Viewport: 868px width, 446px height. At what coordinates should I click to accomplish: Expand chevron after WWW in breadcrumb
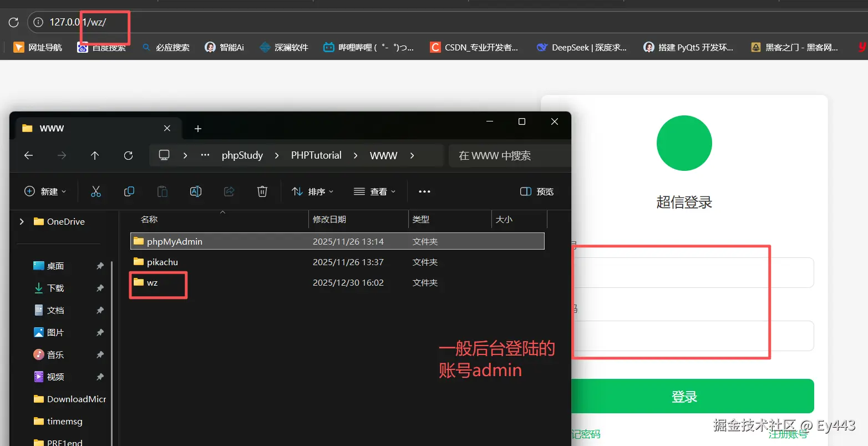412,155
